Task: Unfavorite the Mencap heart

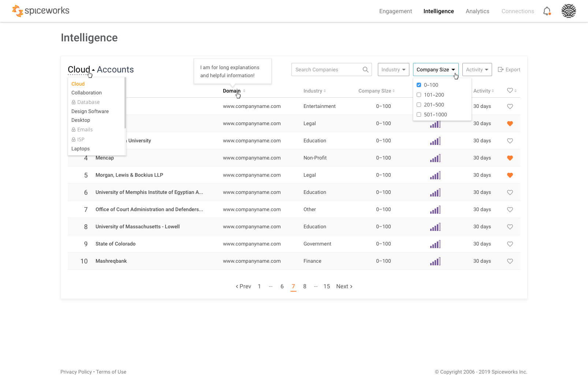Action: [510, 158]
